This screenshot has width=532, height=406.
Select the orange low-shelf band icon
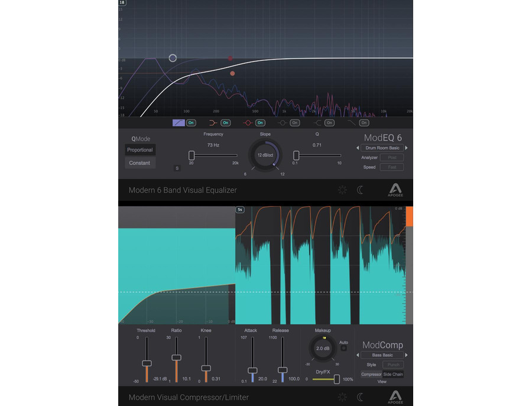[213, 123]
